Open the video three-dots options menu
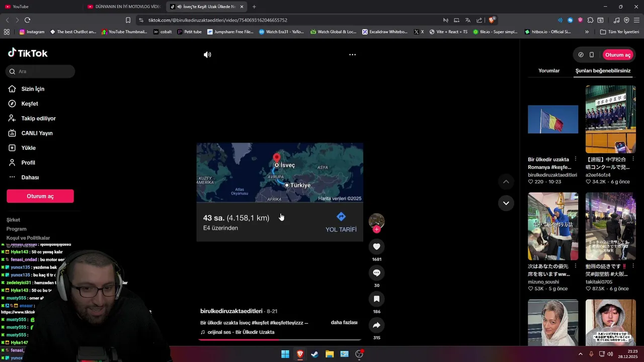The image size is (644, 362). (352, 55)
